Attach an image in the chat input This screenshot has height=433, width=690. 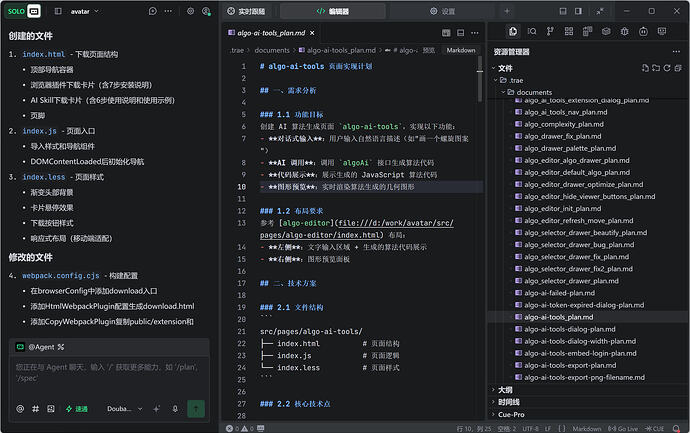[x=51, y=409]
